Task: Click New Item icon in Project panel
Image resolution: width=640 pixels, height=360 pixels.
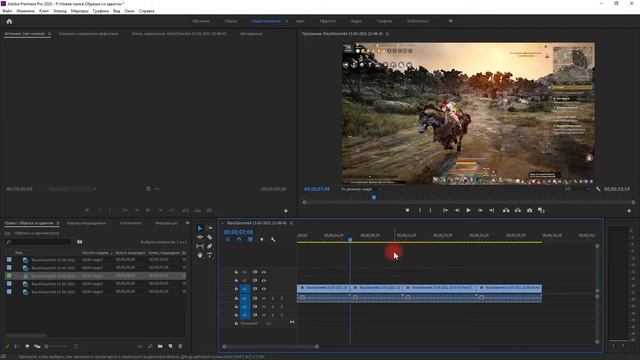Action: (x=170, y=346)
